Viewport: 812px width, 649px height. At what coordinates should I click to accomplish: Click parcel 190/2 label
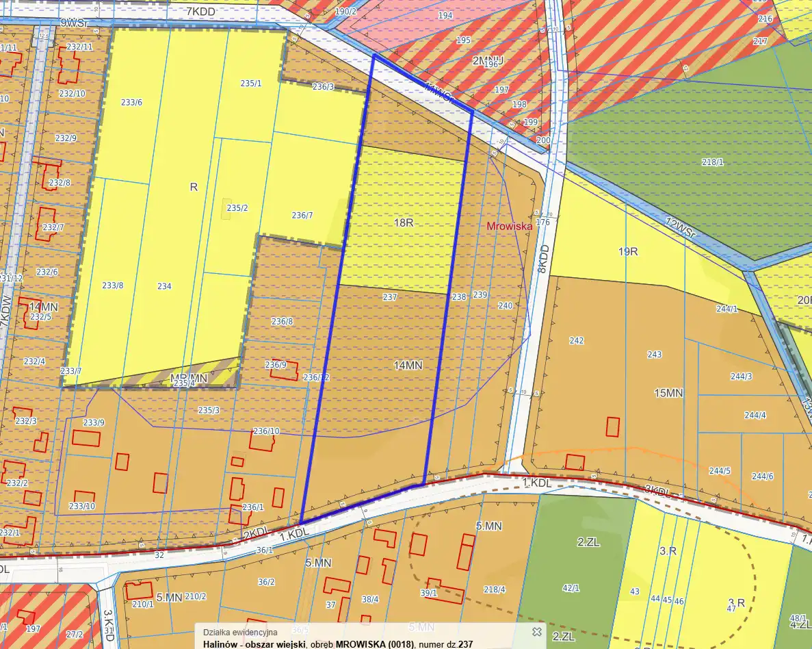point(346,12)
